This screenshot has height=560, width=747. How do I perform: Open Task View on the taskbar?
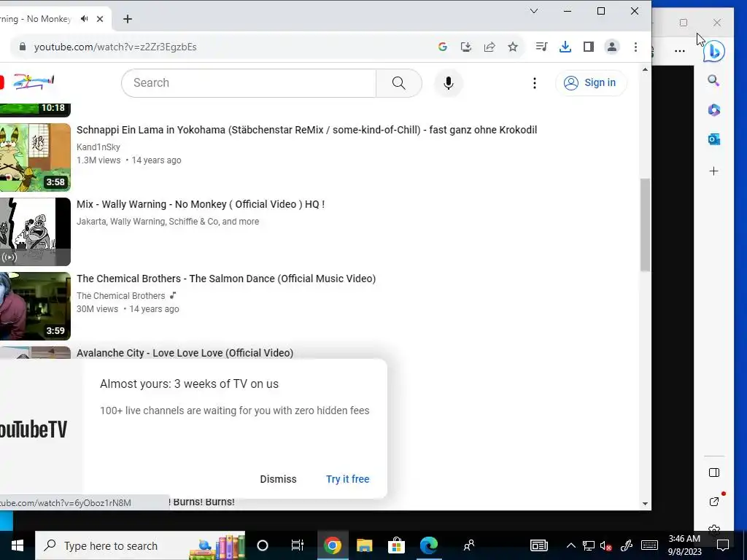298,545
